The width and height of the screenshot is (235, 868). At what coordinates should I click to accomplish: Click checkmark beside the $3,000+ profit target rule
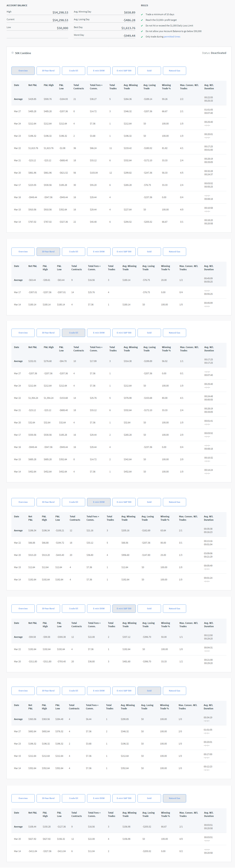coord(142,20)
